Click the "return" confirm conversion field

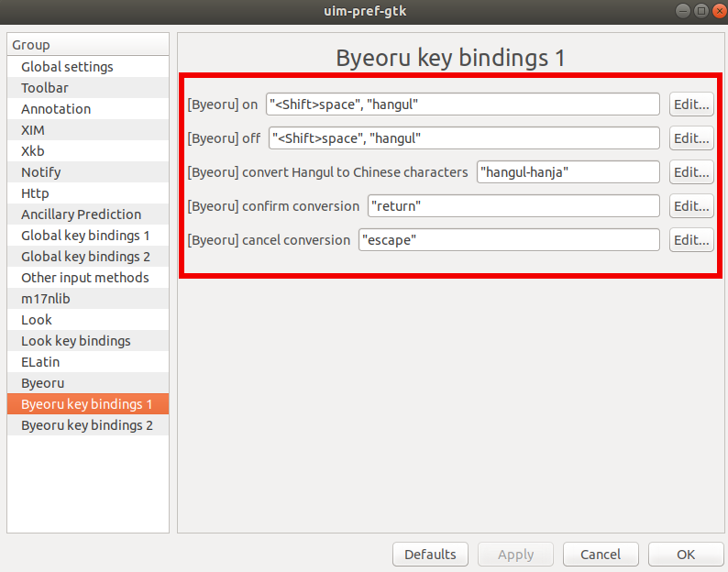pyautogui.click(x=513, y=206)
